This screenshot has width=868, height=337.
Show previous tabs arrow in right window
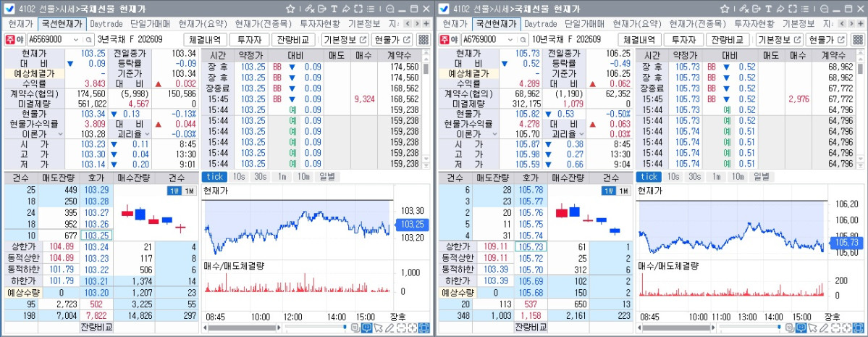point(842,24)
